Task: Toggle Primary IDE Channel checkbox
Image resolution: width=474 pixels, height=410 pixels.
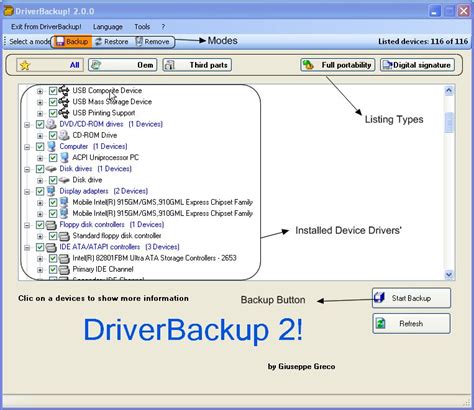Action: [x=53, y=269]
